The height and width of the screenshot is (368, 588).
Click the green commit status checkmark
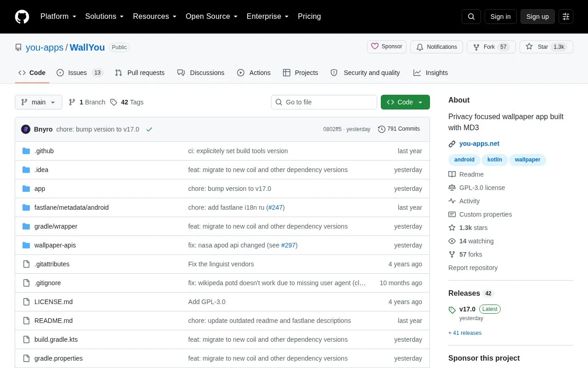click(149, 129)
